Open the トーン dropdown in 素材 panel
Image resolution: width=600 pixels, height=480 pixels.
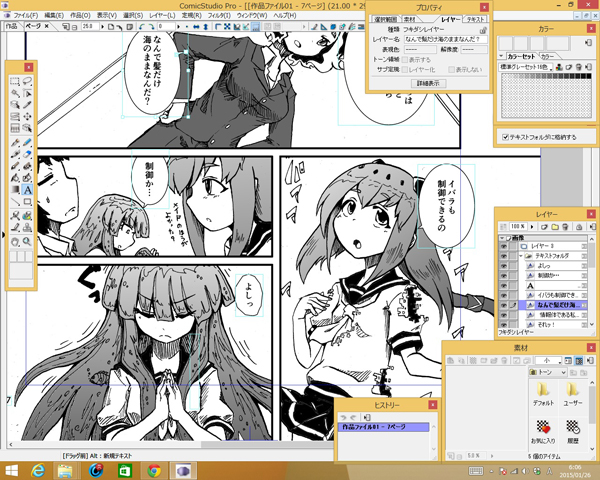pyautogui.click(x=547, y=372)
